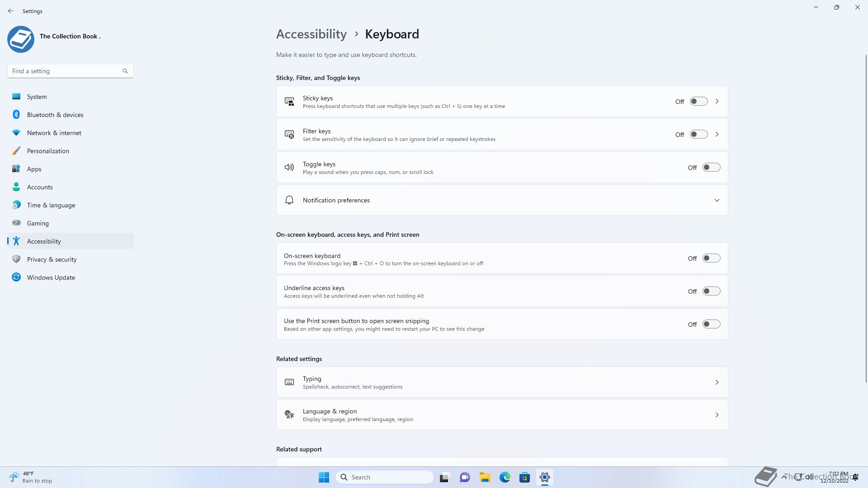
Task: Click the Personalization paintbrush icon
Action: (16, 150)
